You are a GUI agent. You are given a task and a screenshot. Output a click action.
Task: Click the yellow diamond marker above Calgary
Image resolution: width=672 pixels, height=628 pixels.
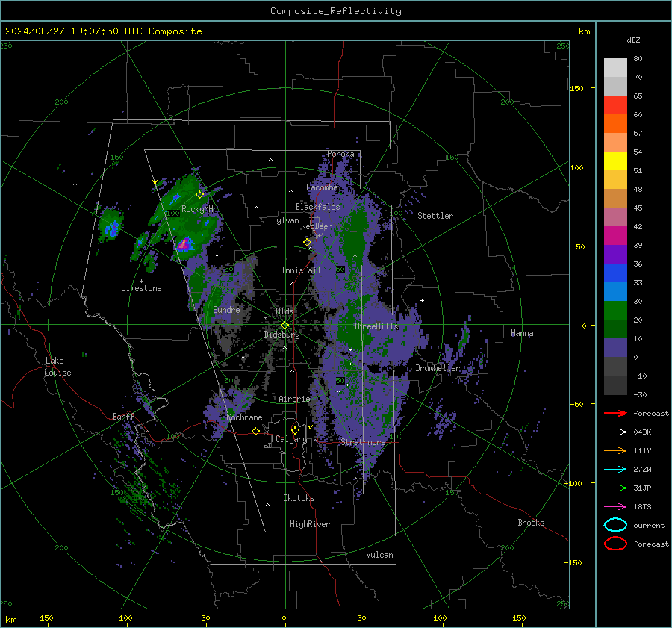[x=295, y=430]
